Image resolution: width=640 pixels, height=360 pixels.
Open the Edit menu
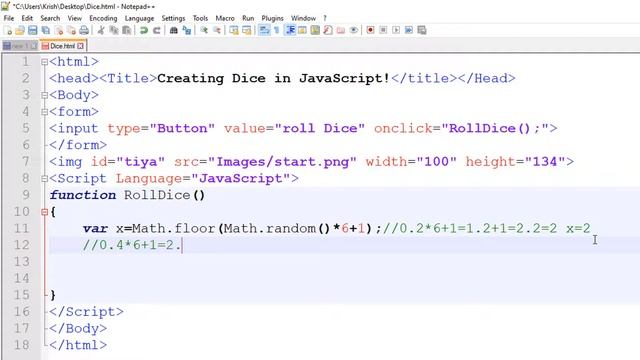27,18
